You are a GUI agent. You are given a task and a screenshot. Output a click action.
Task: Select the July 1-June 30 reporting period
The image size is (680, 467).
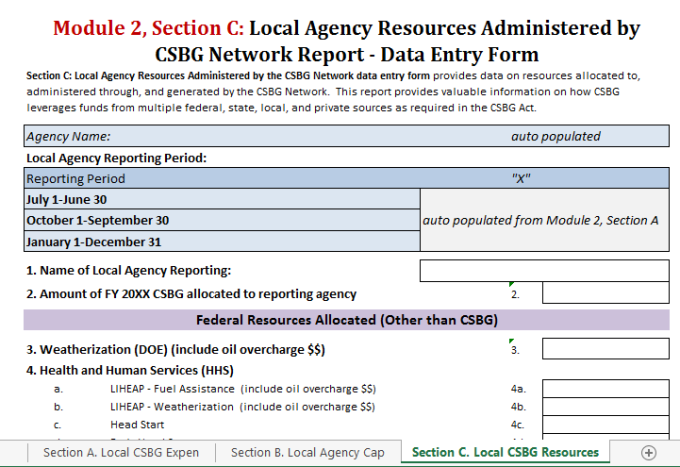(x=222, y=199)
